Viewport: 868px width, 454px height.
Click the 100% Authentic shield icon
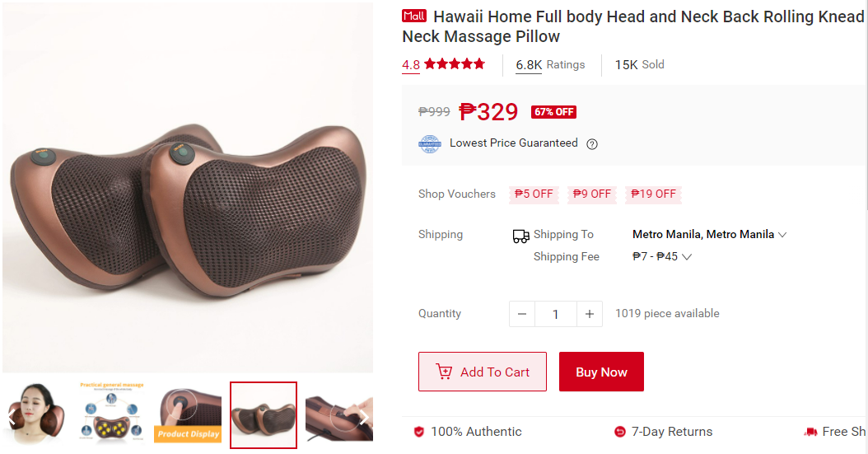point(419,432)
